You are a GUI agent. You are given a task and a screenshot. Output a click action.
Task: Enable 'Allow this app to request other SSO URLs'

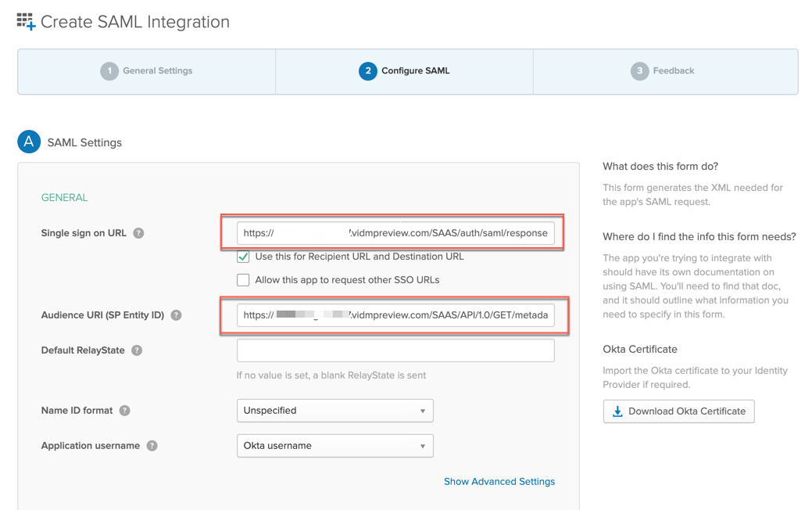pyautogui.click(x=243, y=280)
